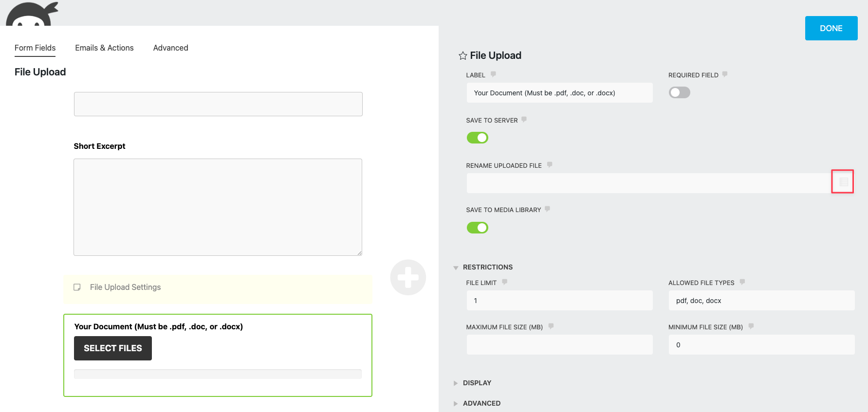This screenshot has width=868, height=412.
Task: Open the Advanced tab
Action: [170, 48]
